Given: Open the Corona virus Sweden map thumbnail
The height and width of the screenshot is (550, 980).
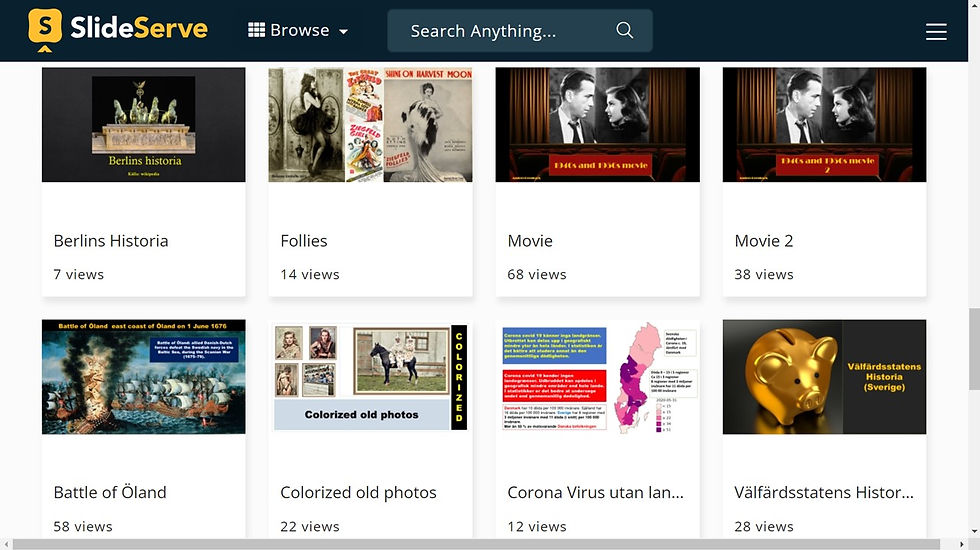Looking at the screenshot, I should [598, 377].
